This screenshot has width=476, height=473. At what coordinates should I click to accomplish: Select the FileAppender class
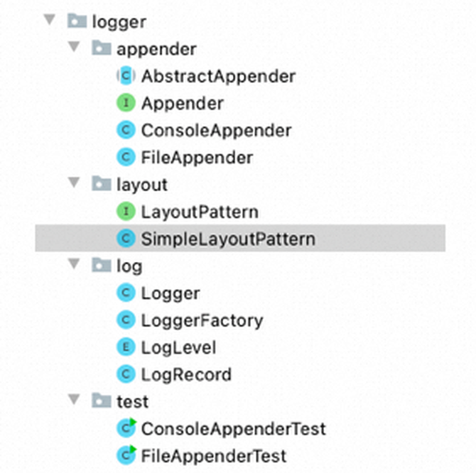[197, 158]
